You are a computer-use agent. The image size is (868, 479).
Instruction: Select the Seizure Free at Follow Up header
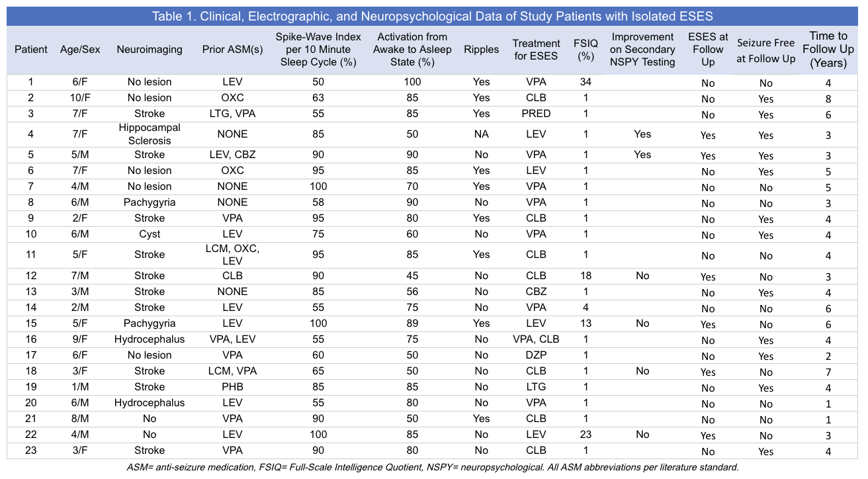pyautogui.click(x=766, y=50)
